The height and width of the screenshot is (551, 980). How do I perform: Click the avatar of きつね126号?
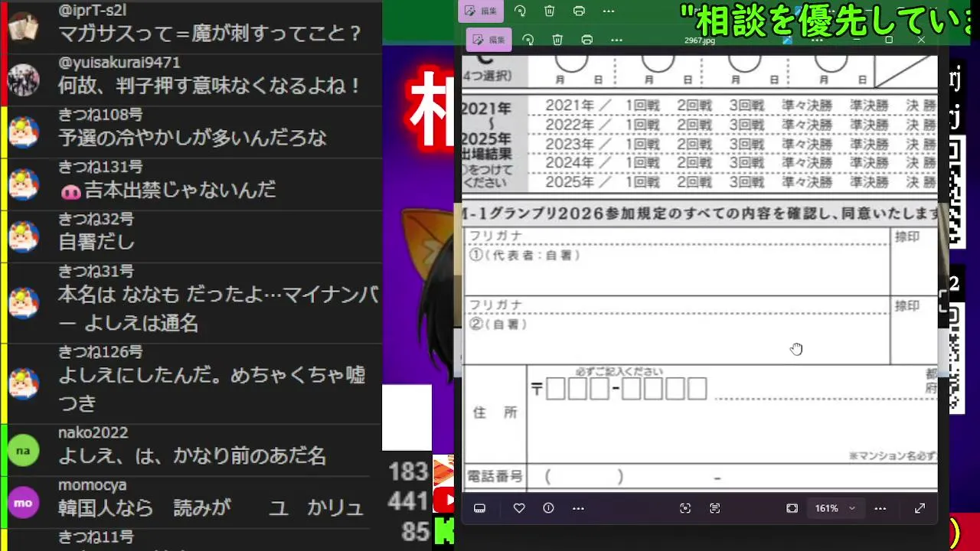tap(23, 383)
